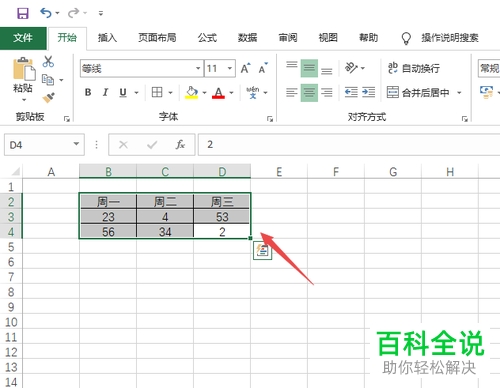500x388 pixels.
Task: Open the 审阅 tab
Action: (x=288, y=38)
